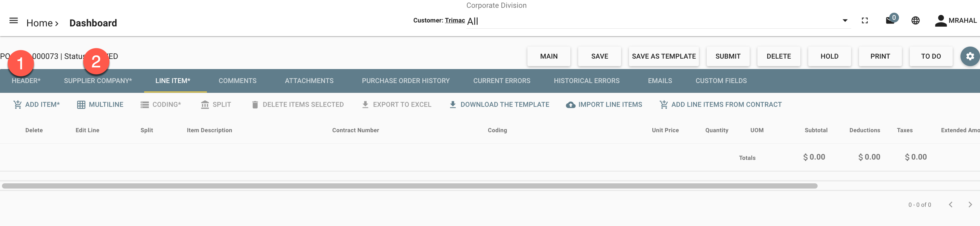The width and height of the screenshot is (980, 226).
Task: Add line items from contract
Action: point(721,105)
